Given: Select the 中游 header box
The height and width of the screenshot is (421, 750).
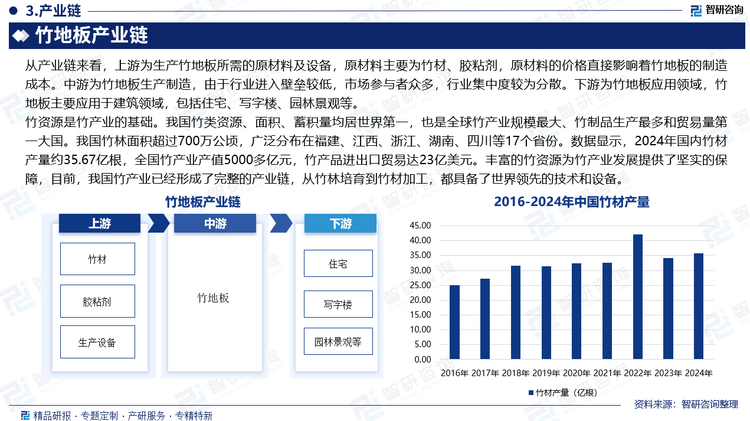Looking at the screenshot, I should (215, 223).
